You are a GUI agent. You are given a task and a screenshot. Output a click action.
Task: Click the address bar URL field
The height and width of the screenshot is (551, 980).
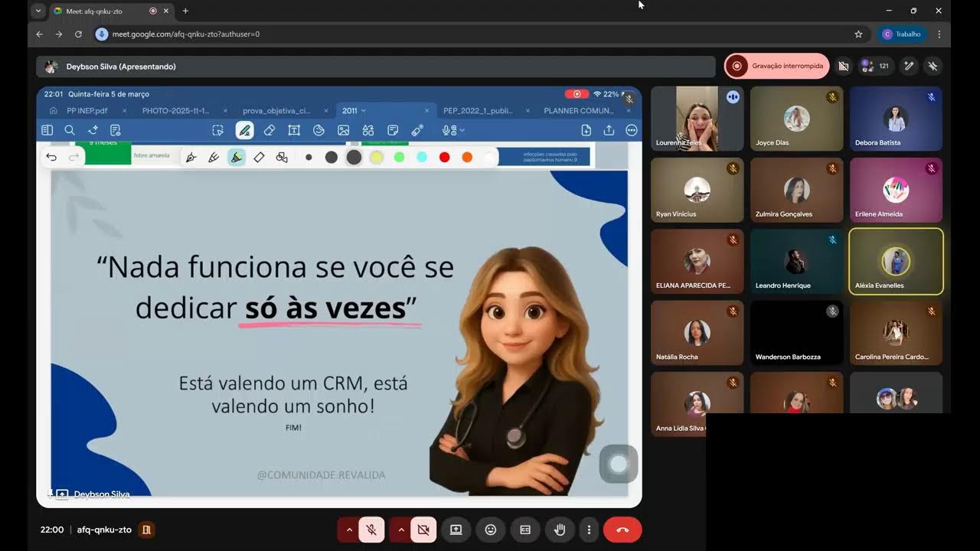[475, 34]
